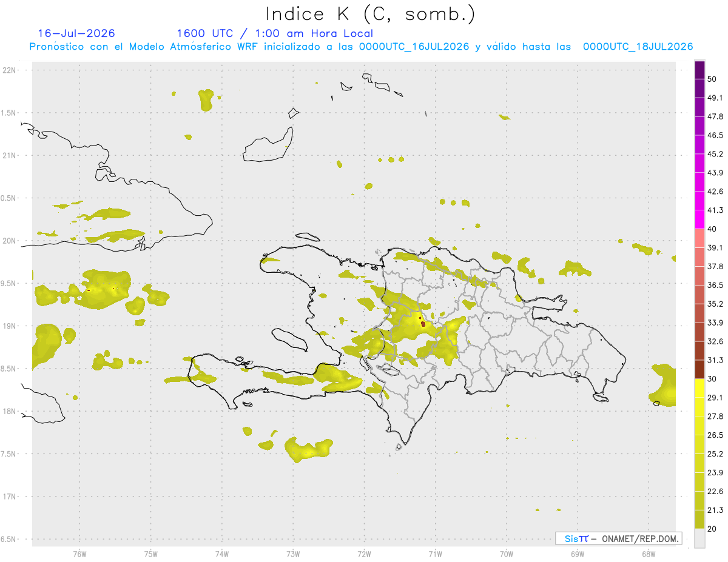This screenshot has height=562, width=728.
Task: Click the '30' color scale value
Action: (x=712, y=379)
